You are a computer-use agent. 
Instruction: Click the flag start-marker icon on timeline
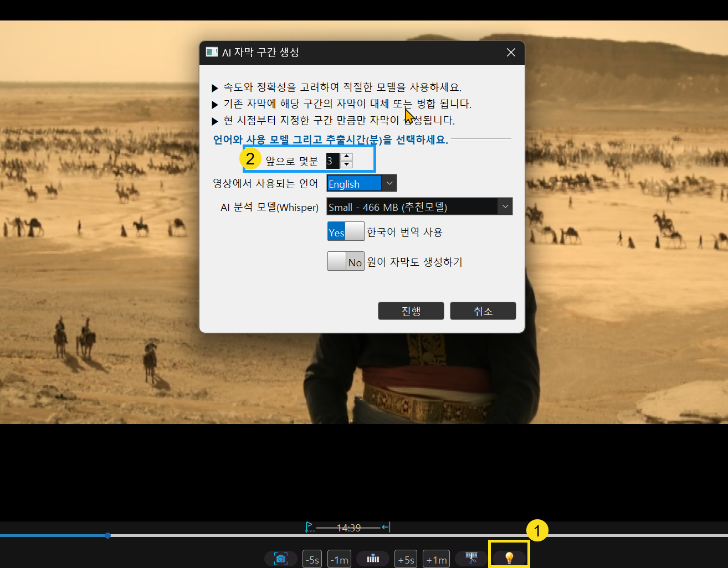click(x=310, y=527)
